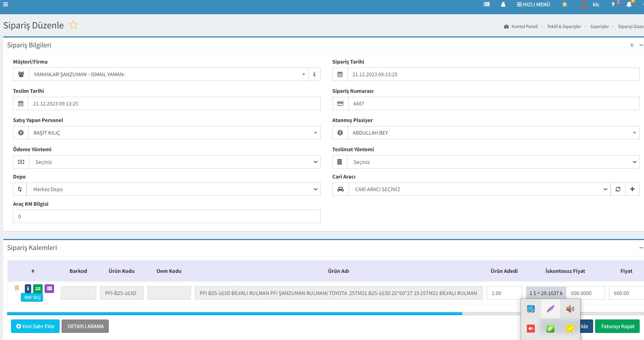Open the Atanmış Plasiyer dropdown
This screenshot has height=340, width=644.
click(493, 133)
